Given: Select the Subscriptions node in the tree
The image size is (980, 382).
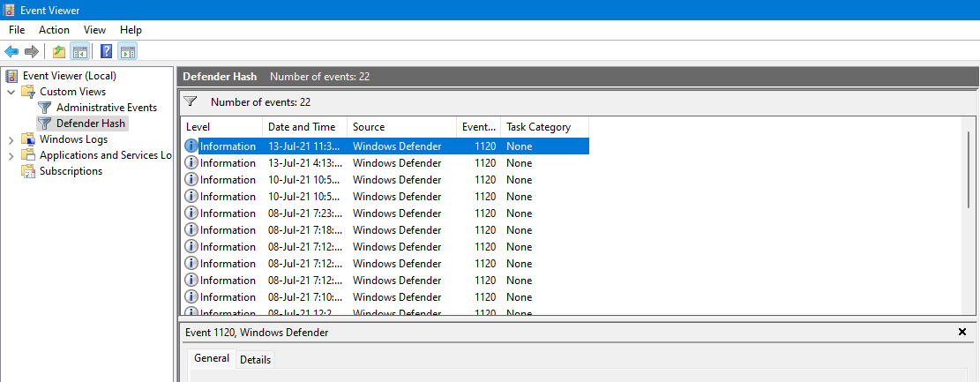Looking at the screenshot, I should 71,171.
